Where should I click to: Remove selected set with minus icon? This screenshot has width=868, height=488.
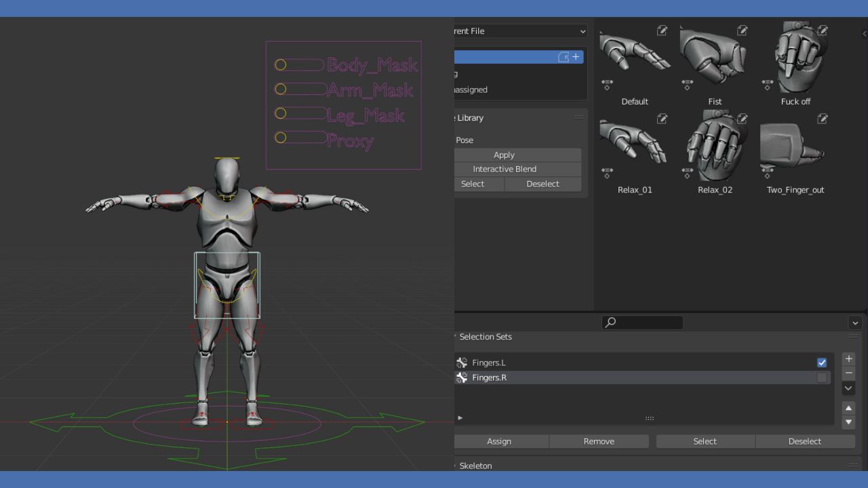(x=848, y=372)
